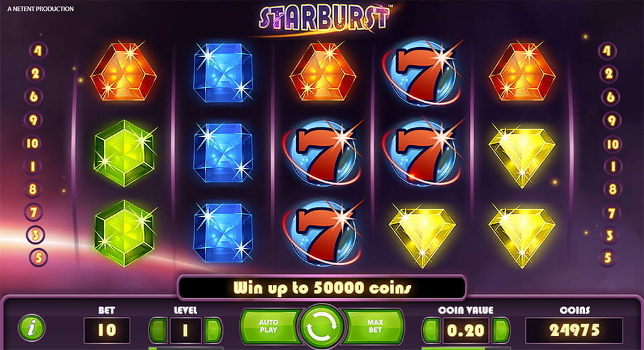Select payline 3 indicator on left side
The width and height of the screenshot is (644, 350).
(36, 235)
